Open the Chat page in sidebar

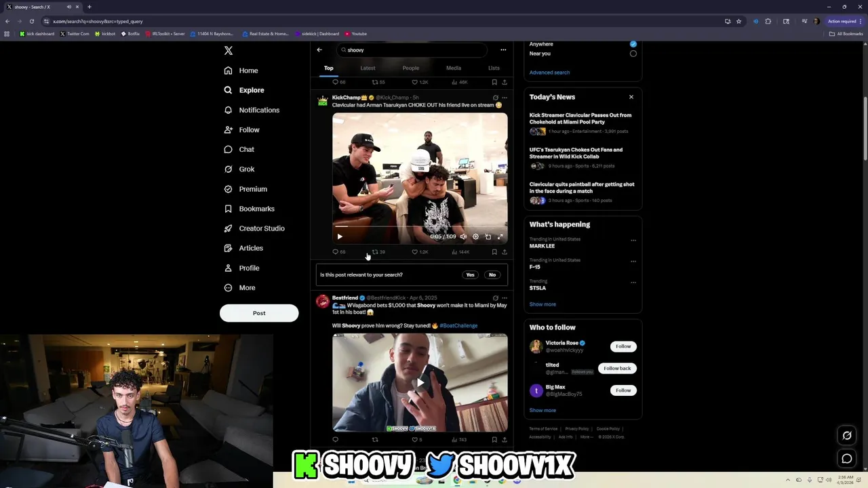tap(239, 149)
